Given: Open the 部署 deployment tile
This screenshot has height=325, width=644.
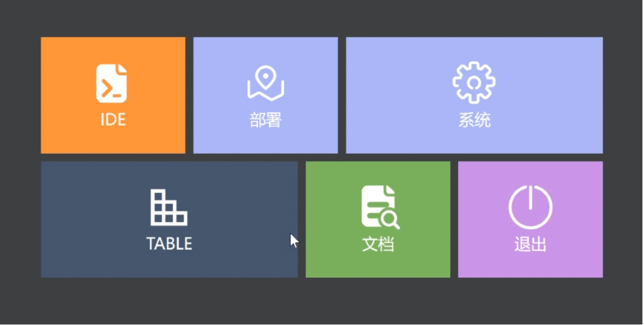Looking at the screenshot, I should 266,95.
